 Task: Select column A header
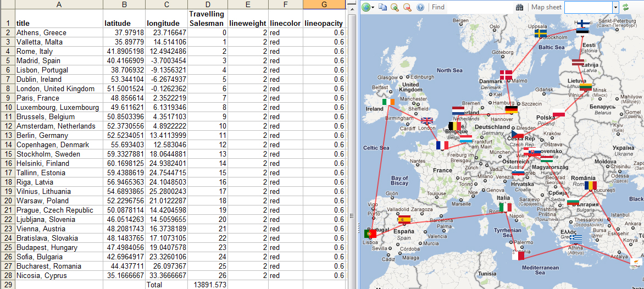(x=59, y=4)
